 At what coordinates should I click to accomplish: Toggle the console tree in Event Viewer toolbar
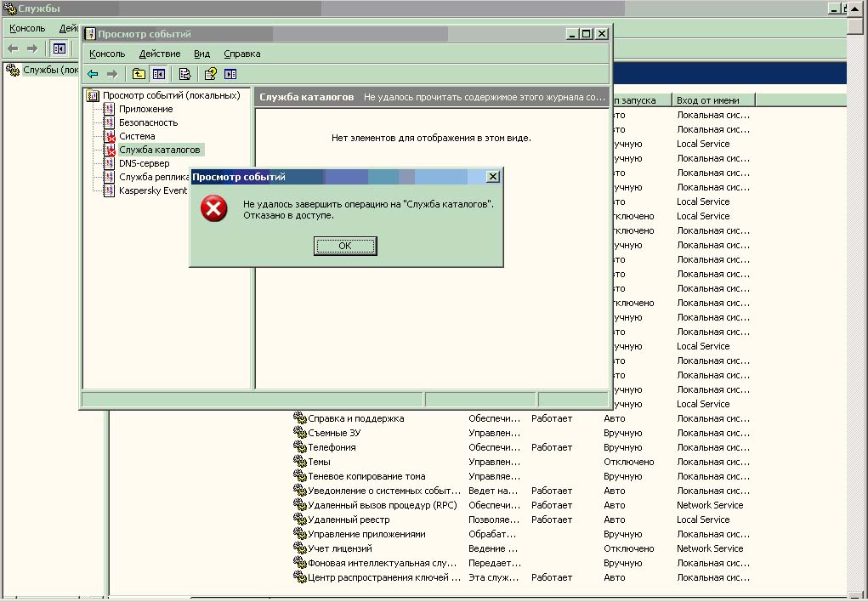point(159,74)
